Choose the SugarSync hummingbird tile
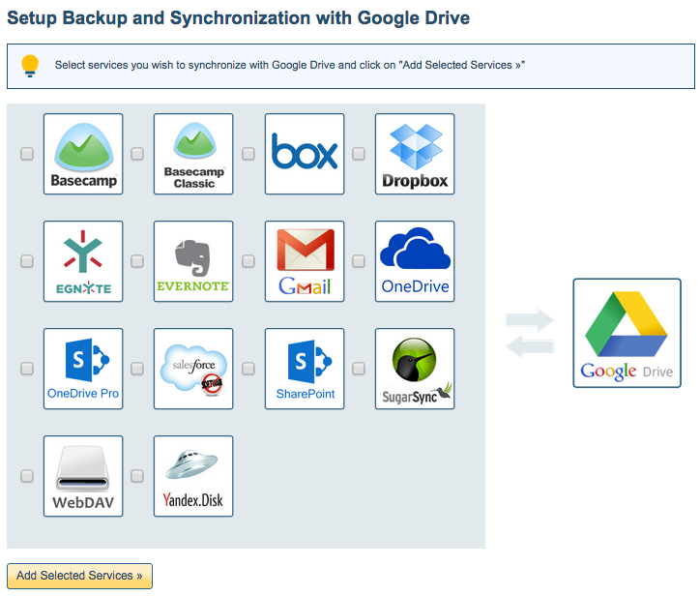This screenshot has height=596, width=700. [x=415, y=369]
